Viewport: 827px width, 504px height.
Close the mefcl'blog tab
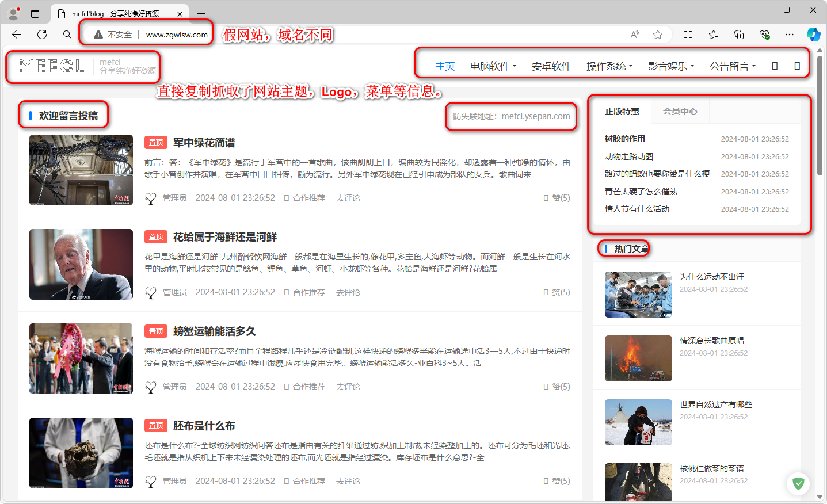pyautogui.click(x=180, y=14)
